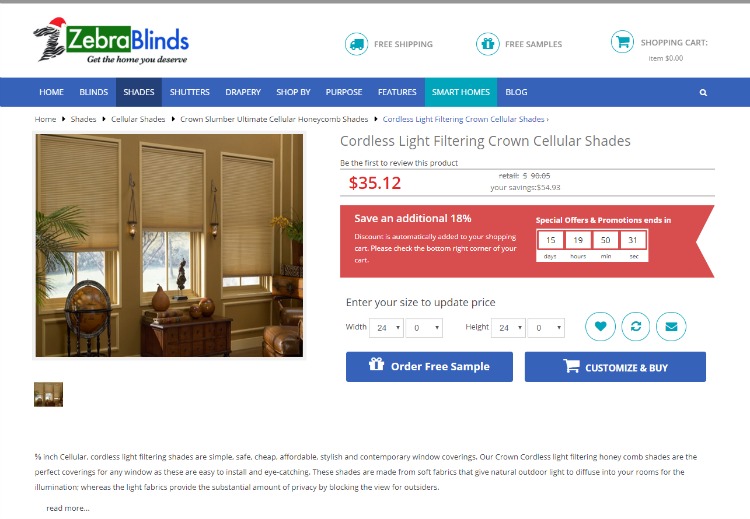Open the width inches dropdown

pos(386,328)
